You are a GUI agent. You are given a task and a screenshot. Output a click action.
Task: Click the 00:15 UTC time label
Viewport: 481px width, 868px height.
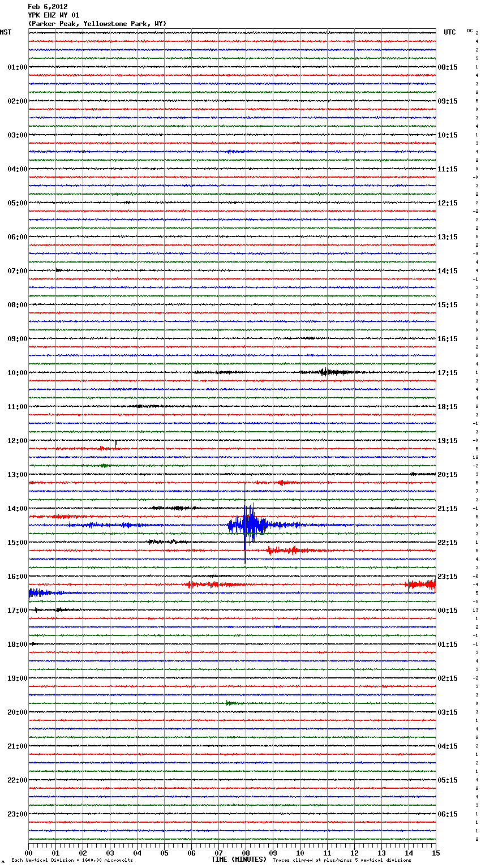tap(447, 611)
